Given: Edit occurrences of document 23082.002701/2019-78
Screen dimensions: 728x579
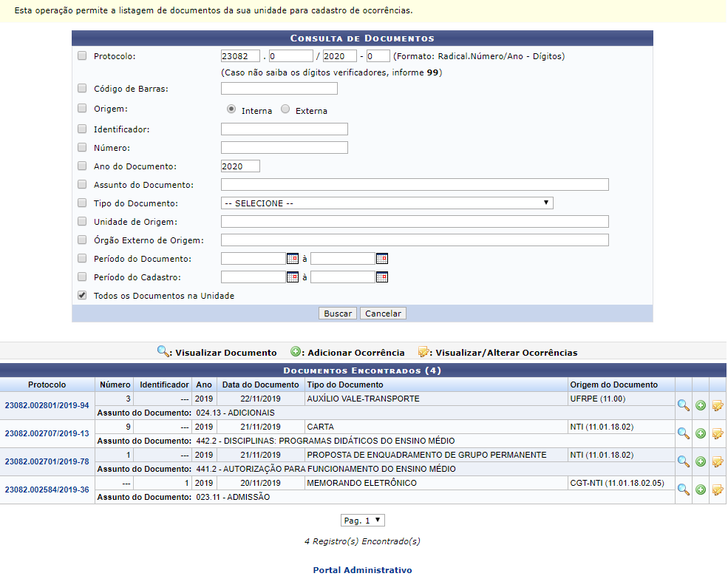Looking at the screenshot, I should click(718, 461).
